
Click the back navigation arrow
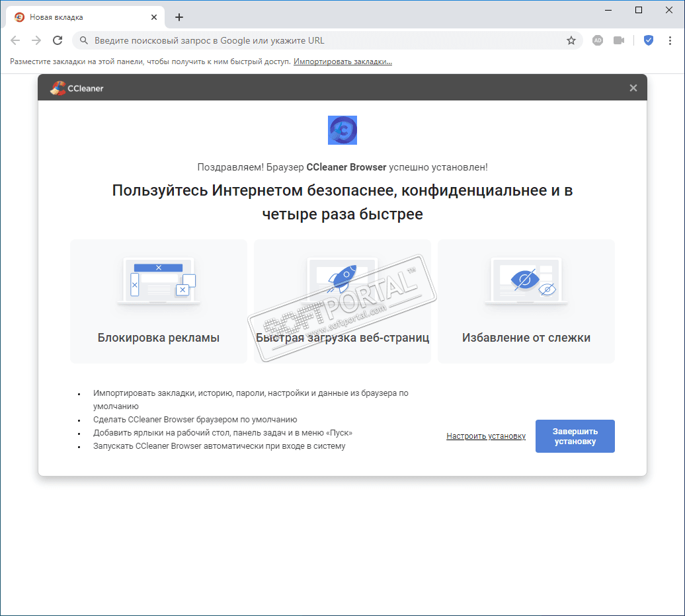pos(15,40)
